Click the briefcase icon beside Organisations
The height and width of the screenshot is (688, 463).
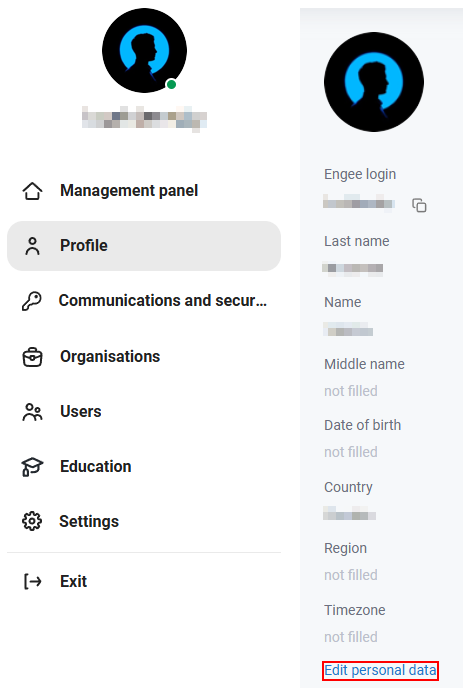32,357
